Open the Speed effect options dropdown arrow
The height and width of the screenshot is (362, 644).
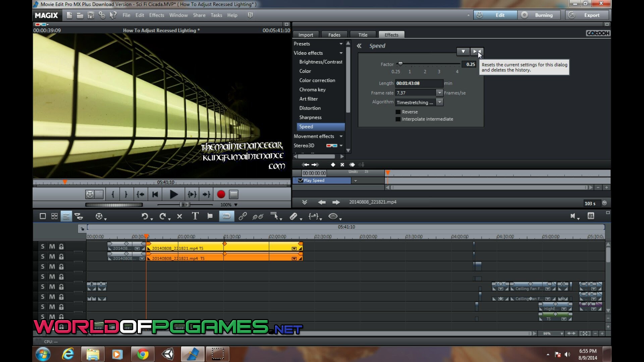[463, 52]
